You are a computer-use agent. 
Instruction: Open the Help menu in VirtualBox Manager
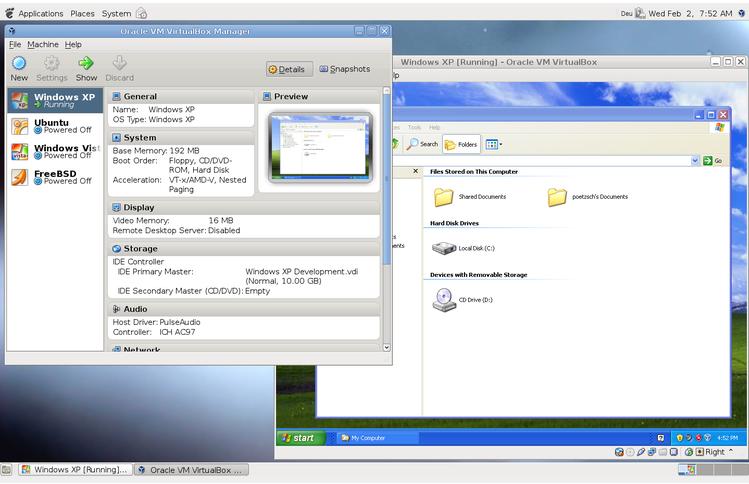73,44
